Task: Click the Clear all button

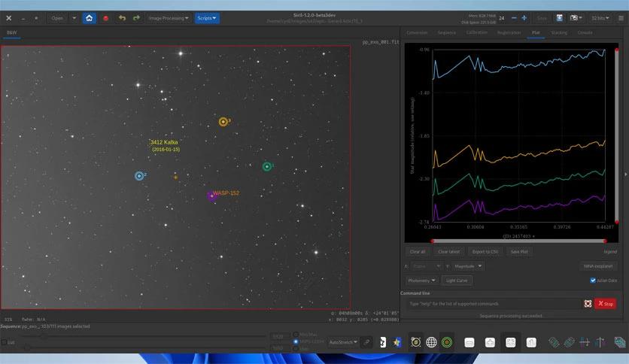Action: tap(417, 252)
